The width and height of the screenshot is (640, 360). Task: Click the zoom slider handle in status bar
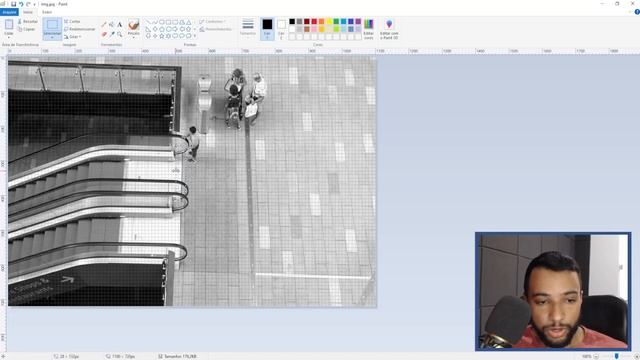pyautogui.click(x=616, y=356)
